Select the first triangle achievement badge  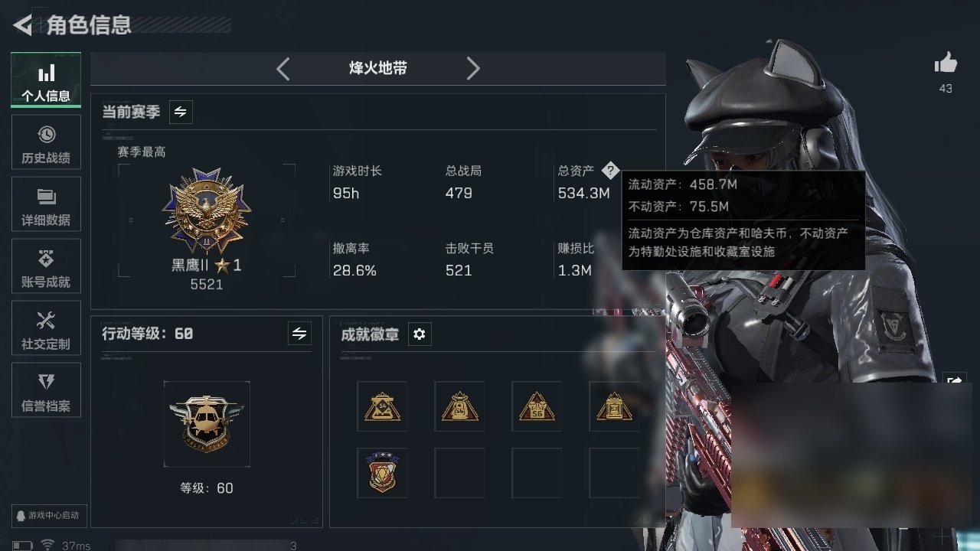point(382,406)
